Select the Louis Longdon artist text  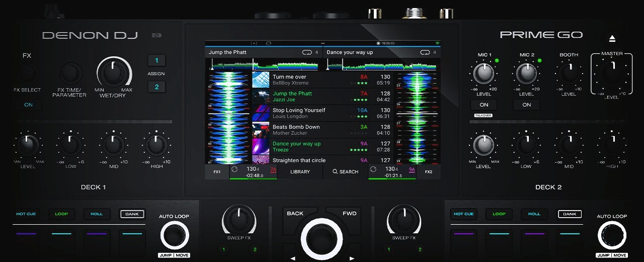[290, 116]
